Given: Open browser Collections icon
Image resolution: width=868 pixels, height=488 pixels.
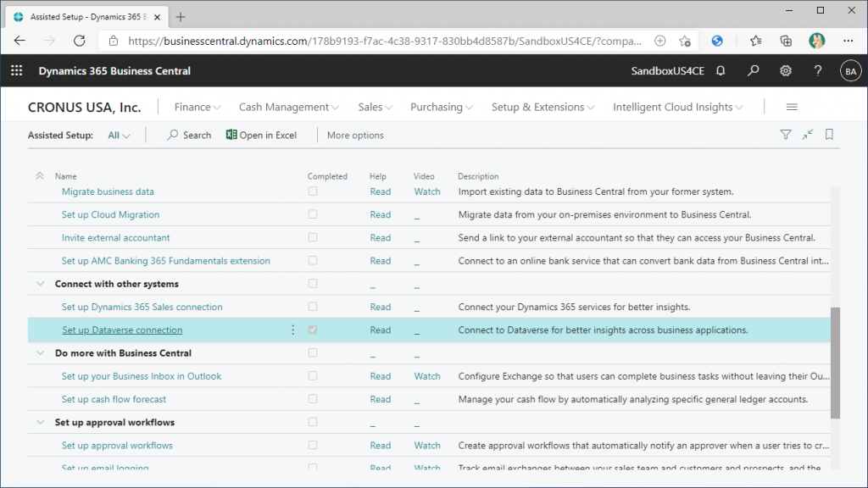Looking at the screenshot, I should click(786, 41).
